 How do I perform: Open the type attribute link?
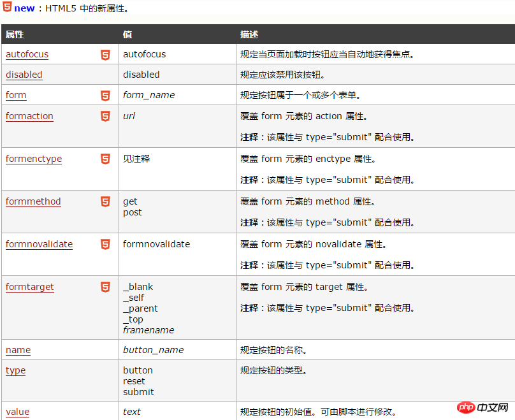pos(15,370)
